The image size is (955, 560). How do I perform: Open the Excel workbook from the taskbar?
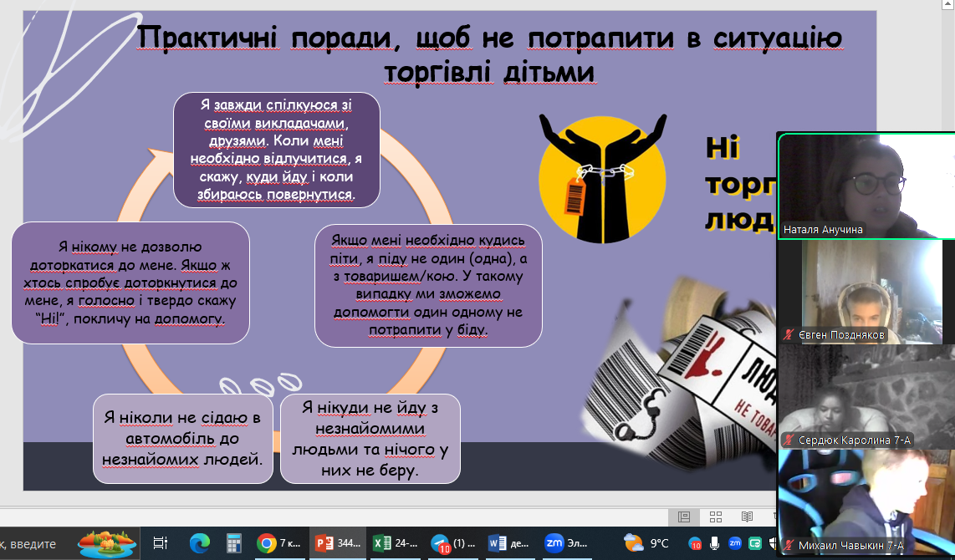(396, 543)
